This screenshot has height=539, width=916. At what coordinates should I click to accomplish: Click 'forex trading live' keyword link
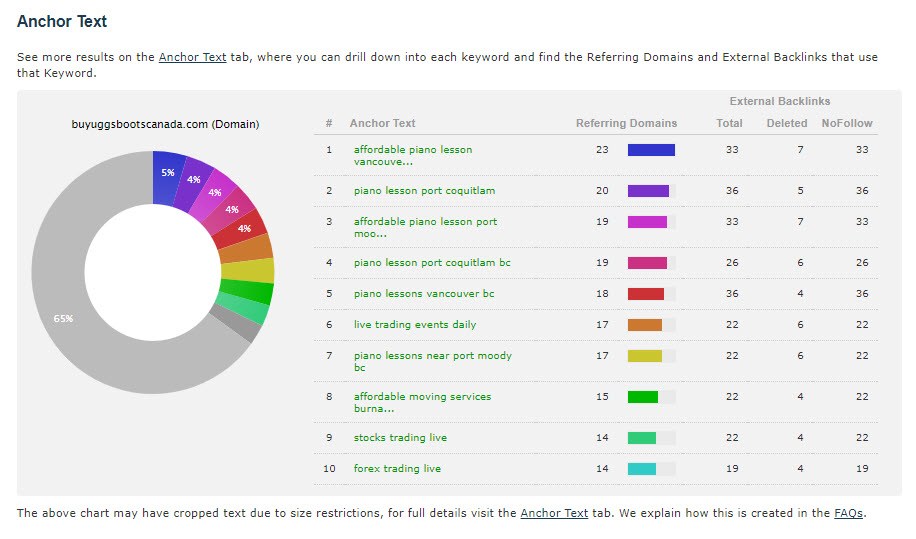pyautogui.click(x=396, y=469)
